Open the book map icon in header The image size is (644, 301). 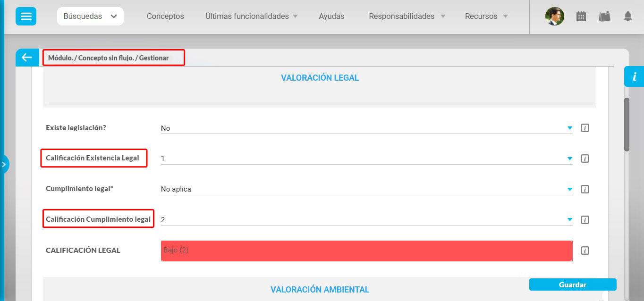(604, 16)
